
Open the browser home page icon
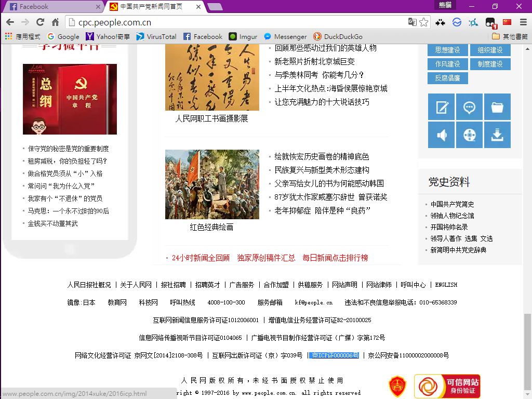tap(55, 22)
